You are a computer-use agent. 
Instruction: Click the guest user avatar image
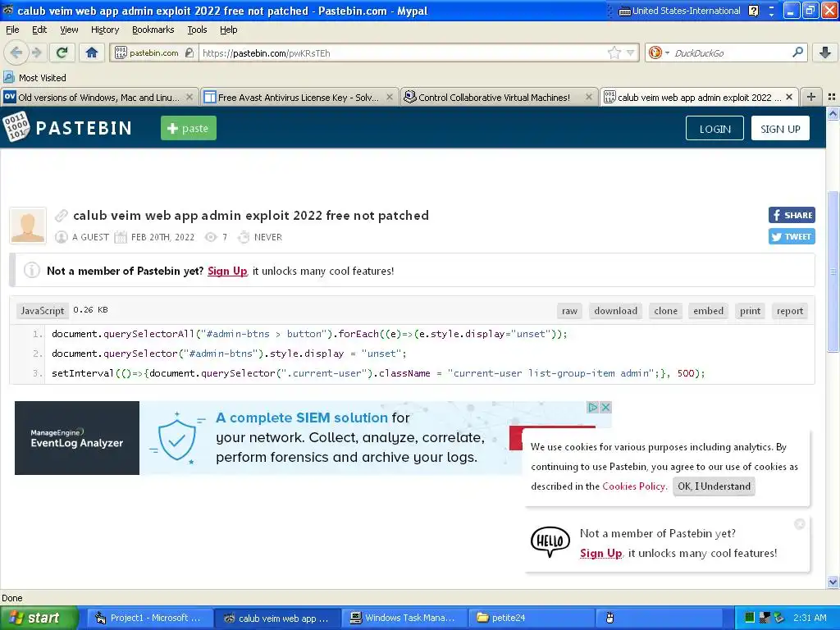pyautogui.click(x=28, y=226)
